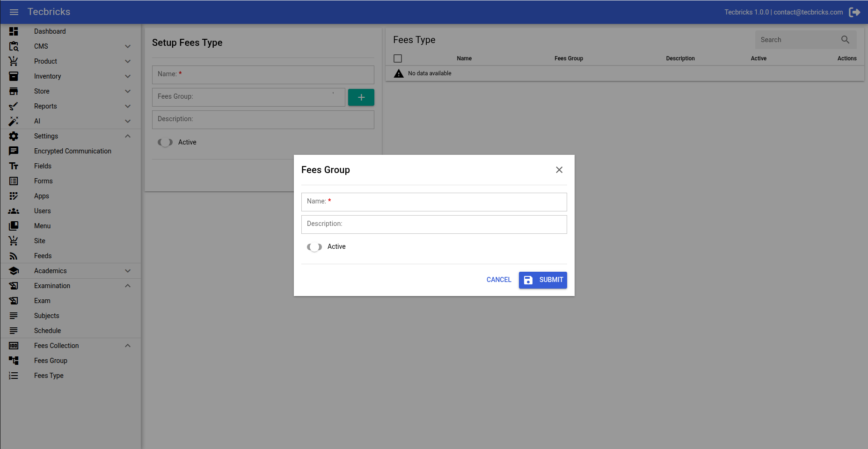868x449 pixels.
Task: Go to Users in sidebar
Action: point(70,211)
